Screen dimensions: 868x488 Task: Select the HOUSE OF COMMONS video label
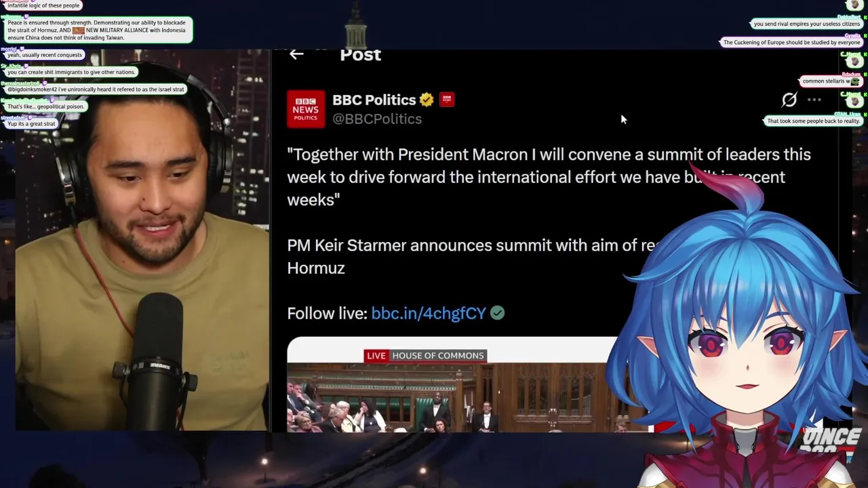click(438, 355)
